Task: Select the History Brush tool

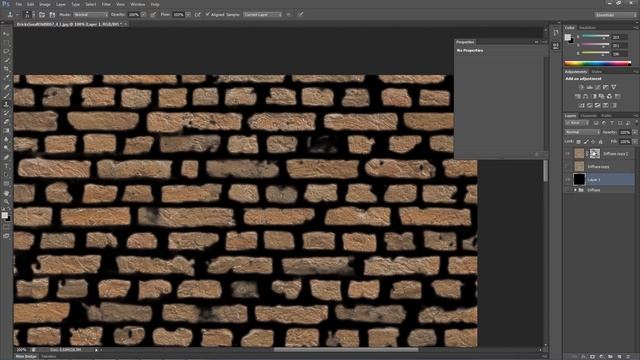Action: pos(6,113)
